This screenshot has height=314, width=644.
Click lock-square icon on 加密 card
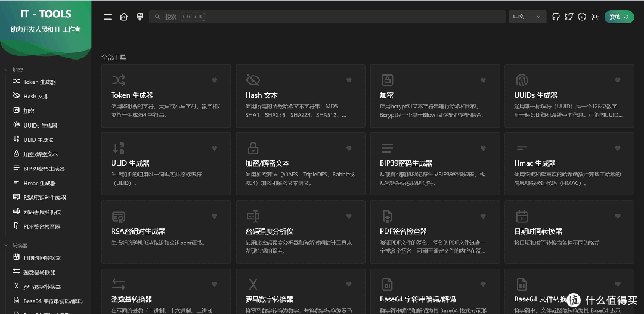pos(388,80)
